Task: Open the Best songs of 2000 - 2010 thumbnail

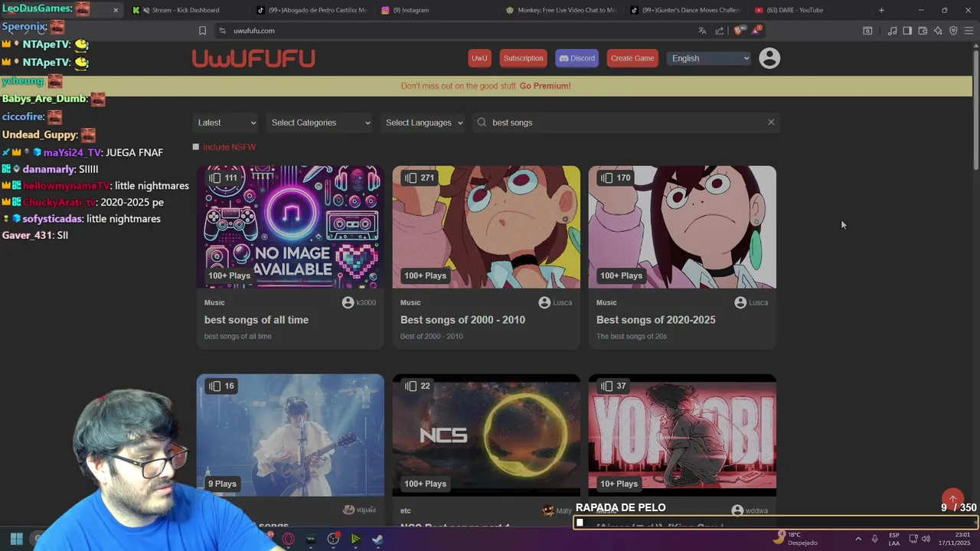Action: click(486, 227)
